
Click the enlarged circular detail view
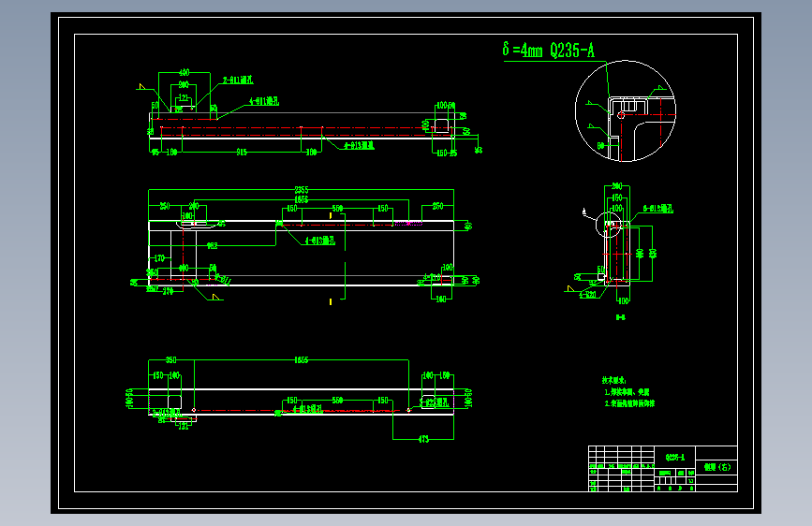(626, 110)
